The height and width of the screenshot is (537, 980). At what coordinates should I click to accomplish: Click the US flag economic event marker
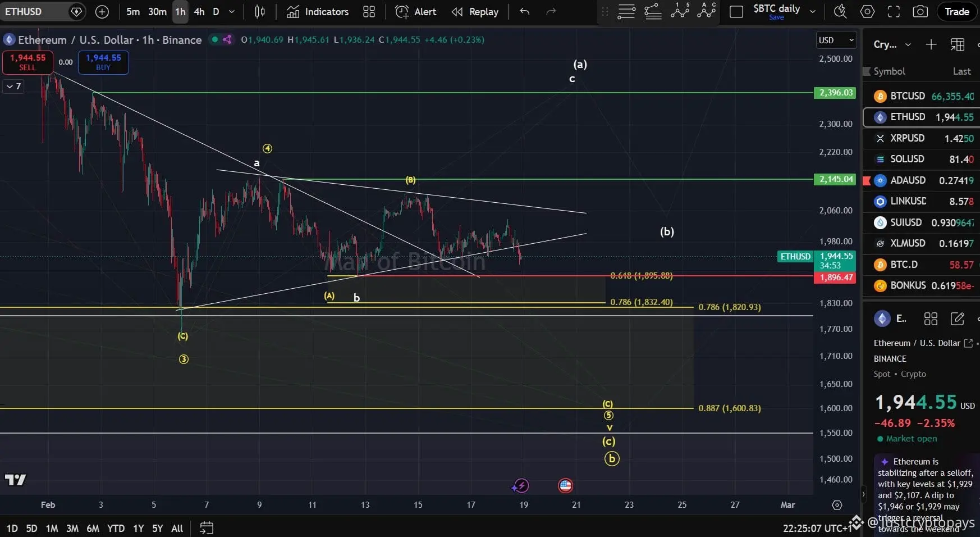coord(565,485)
